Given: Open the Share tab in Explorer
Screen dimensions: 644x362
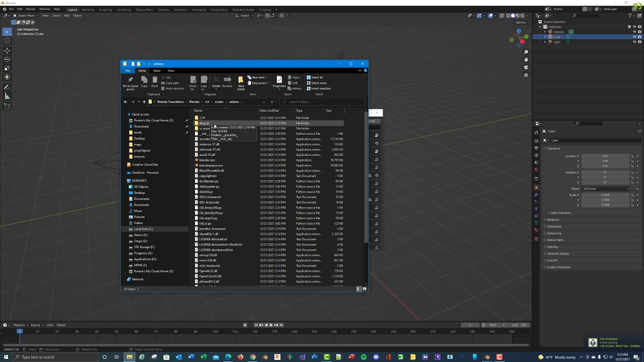Looking at the screenshot, I should pos(156,70).
